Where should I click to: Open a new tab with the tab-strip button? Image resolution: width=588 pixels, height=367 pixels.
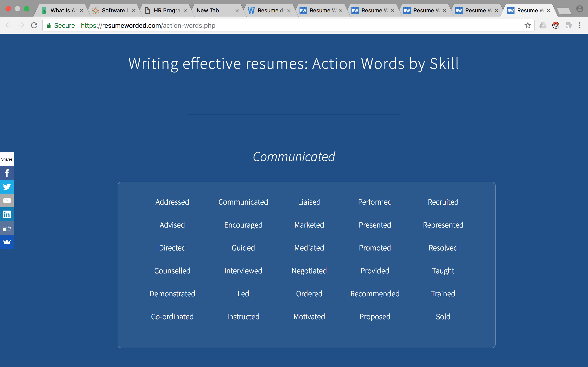click(x=564, y=11)
